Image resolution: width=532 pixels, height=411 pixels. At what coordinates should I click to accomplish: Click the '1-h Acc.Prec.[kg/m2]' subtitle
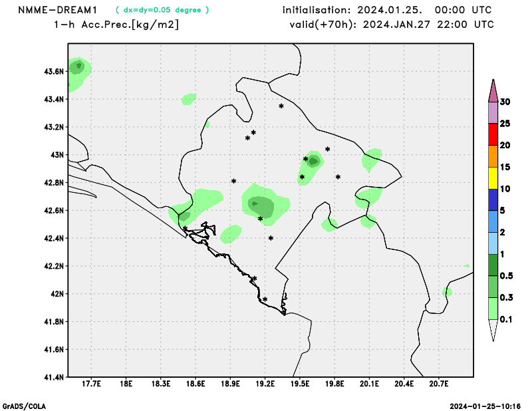116,25
